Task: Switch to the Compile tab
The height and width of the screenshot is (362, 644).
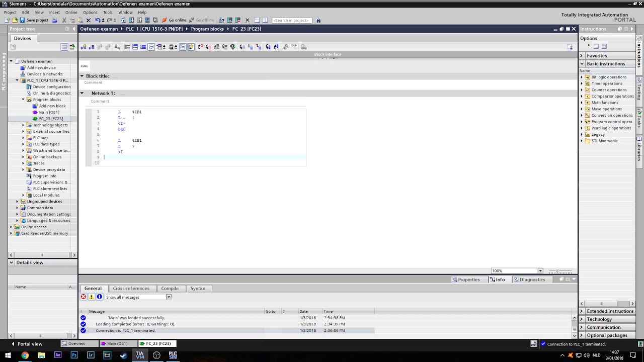Action: click(x=170, y=289)
